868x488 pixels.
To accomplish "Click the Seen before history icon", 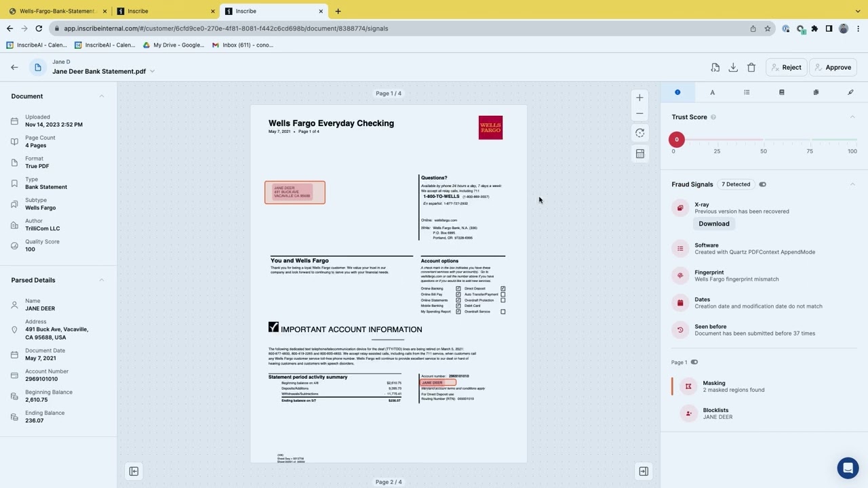I will click(680, 330).
